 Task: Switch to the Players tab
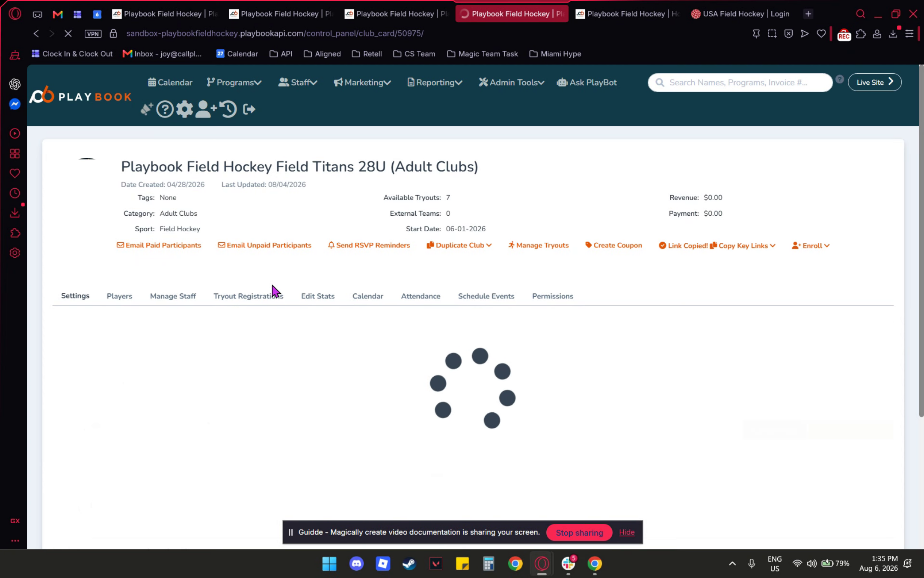(119, 296)
